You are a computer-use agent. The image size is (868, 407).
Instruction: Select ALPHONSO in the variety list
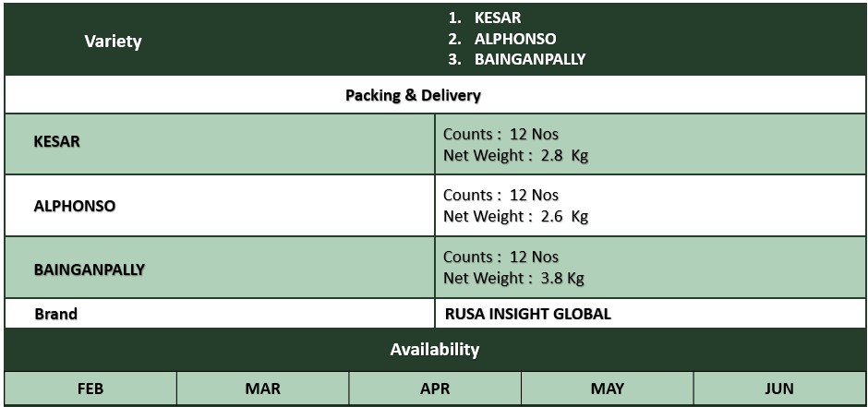point(515,39)
